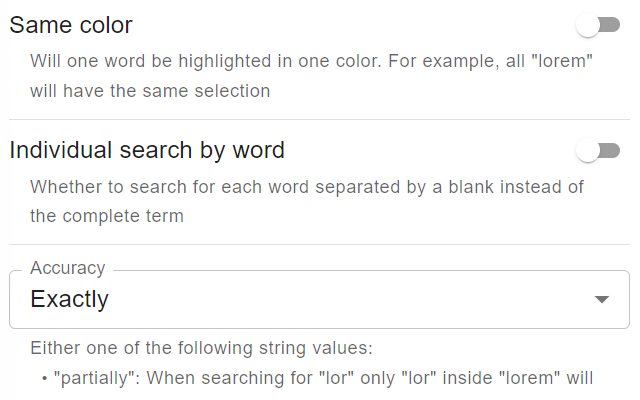Image resolution: width=640 pixels, height=400 pixels.
Task: Click the Same color switch knob
Action: 588,26
